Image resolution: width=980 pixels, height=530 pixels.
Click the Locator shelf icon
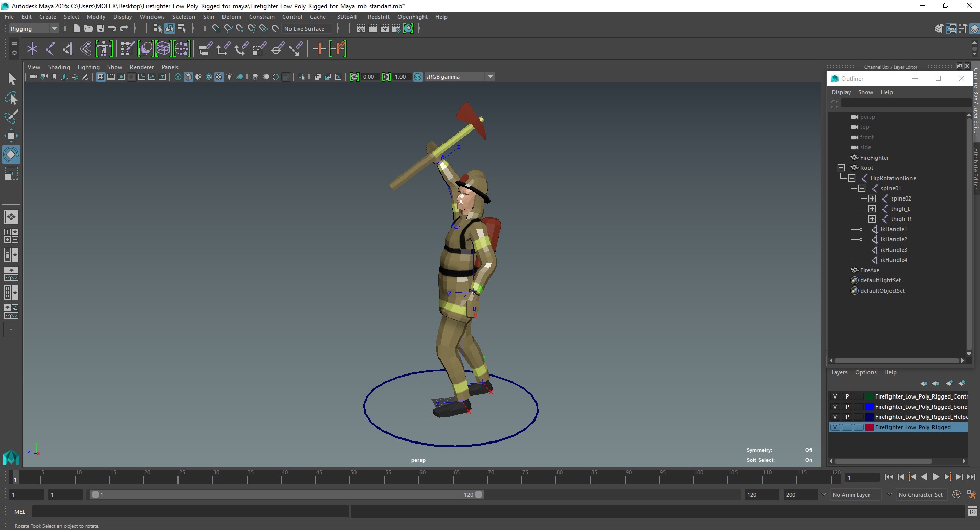pyautogui.click(x=32, y=49)
